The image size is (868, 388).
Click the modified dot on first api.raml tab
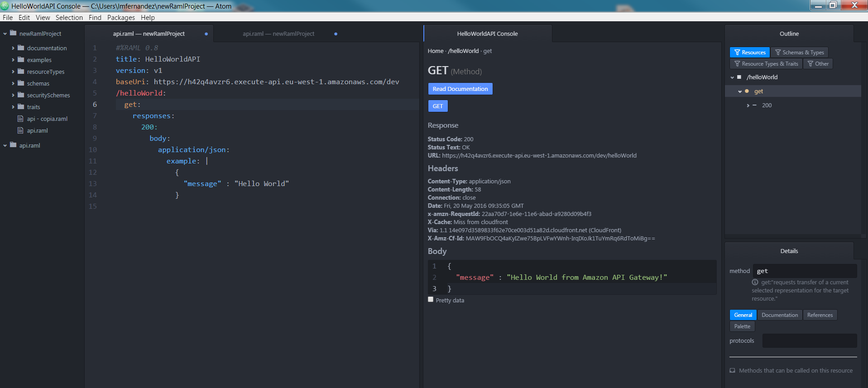click(206, 34)
